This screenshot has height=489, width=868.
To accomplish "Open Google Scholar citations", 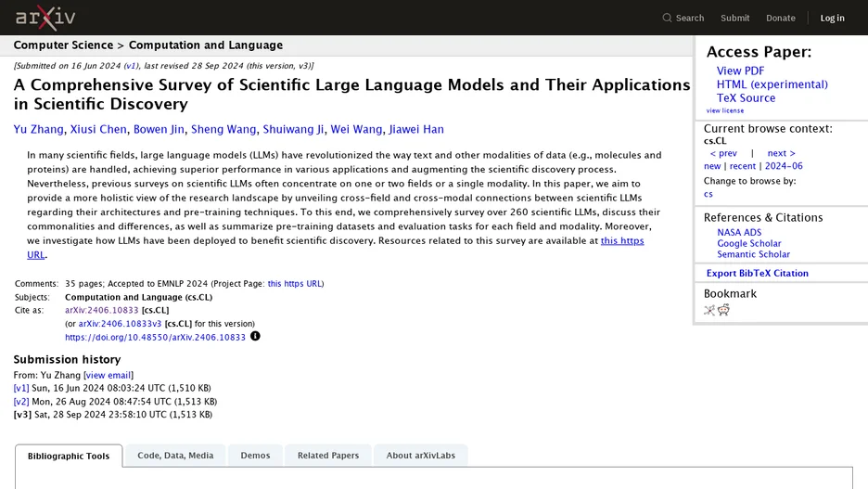I will (749, 244).
